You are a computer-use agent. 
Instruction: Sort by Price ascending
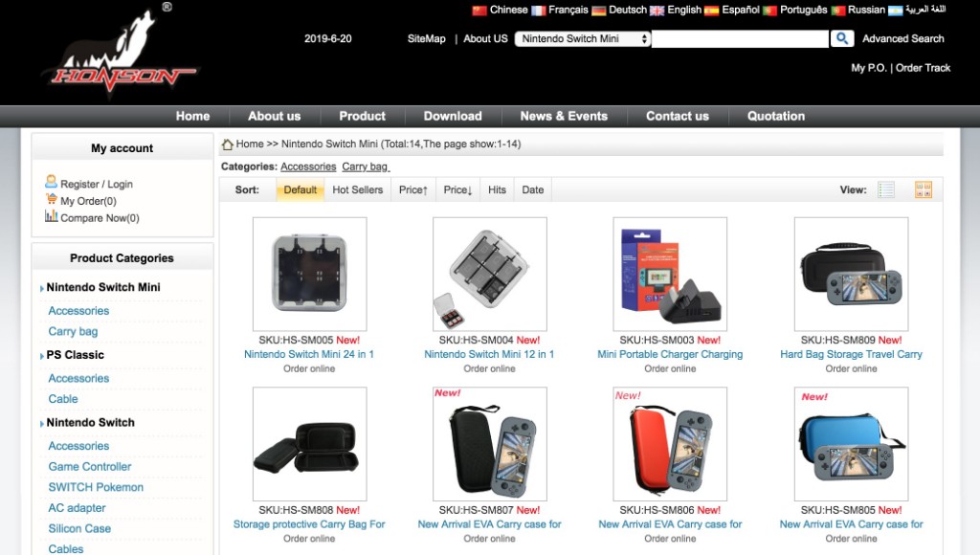click(413, 189)
